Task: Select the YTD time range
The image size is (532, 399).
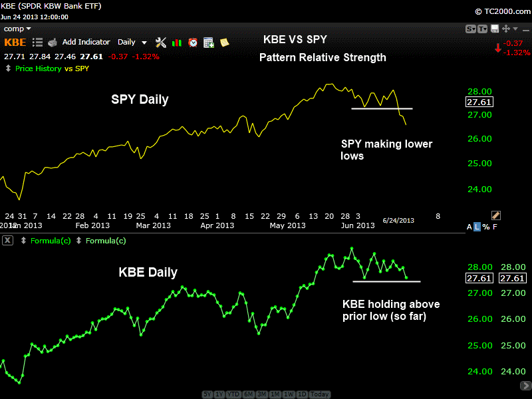Action: [x=233, y=394]
